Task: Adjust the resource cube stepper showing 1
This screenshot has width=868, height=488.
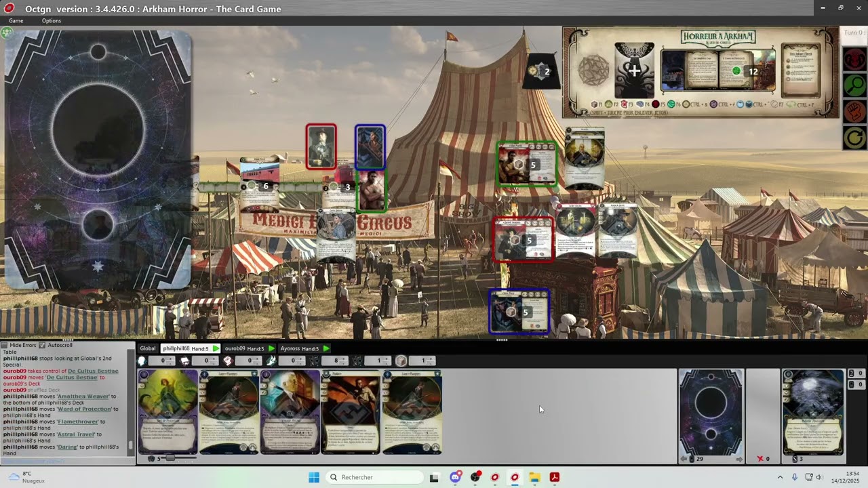Action: tap(432, 361)
